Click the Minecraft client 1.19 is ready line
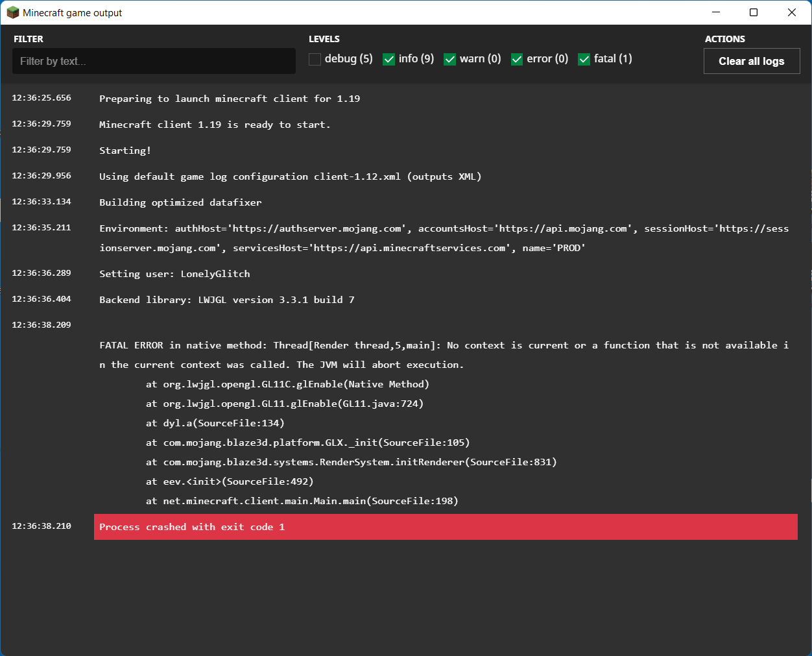This screenshot has height=656, width=812. (215, 125)
